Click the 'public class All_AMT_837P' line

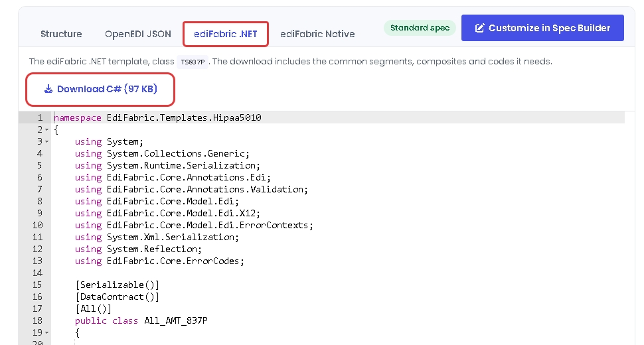[141, 320]
